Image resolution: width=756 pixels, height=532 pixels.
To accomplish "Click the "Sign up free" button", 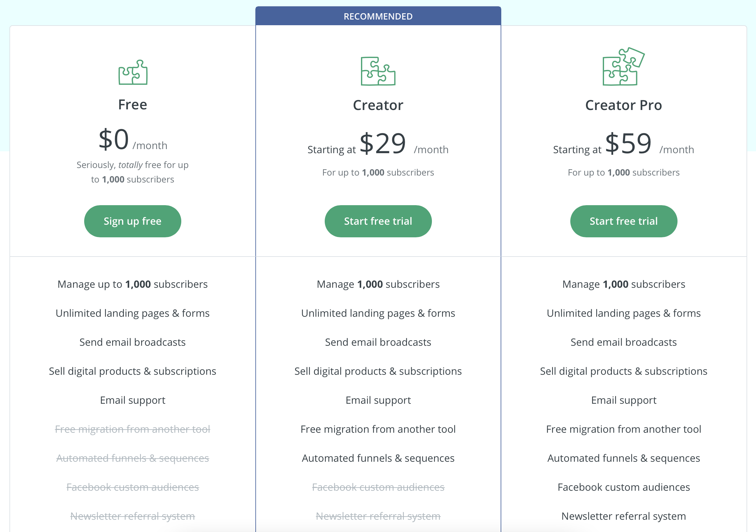I will point(133,221).
